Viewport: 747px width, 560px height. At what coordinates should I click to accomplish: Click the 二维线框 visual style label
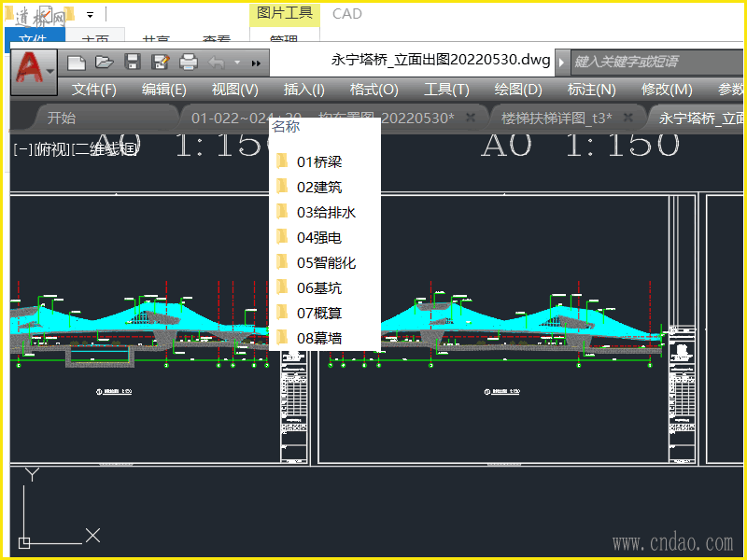click(106, 149)
